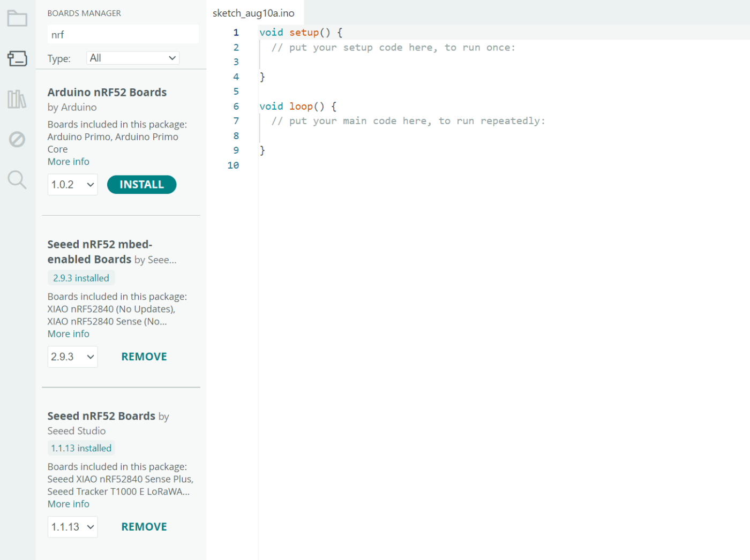
Task: Open version 2.9.3 dropdown for Seeed mbed boards
Action: 73,357
